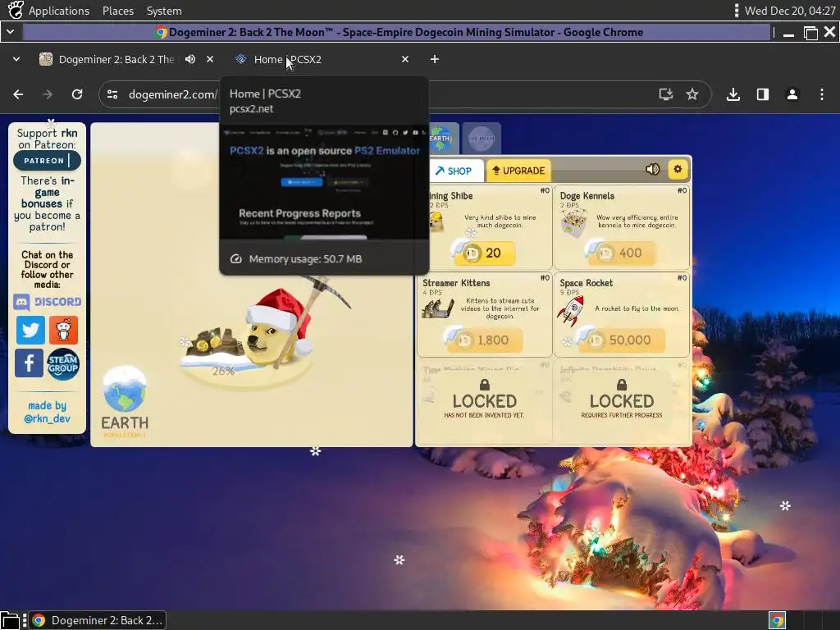Open the Dogeminer 2 taskbar window button
The height and width of the screenshot is (630, 840).
[98, 620]
